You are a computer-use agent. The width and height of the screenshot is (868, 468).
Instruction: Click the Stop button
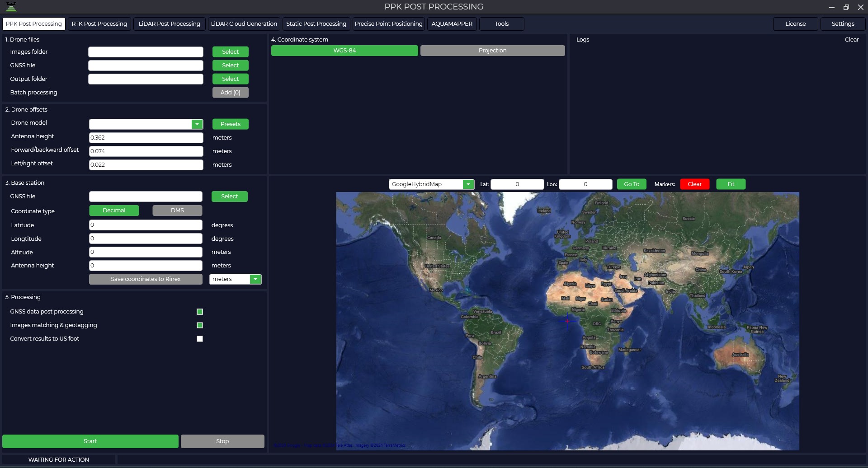(x=222, y=441)
